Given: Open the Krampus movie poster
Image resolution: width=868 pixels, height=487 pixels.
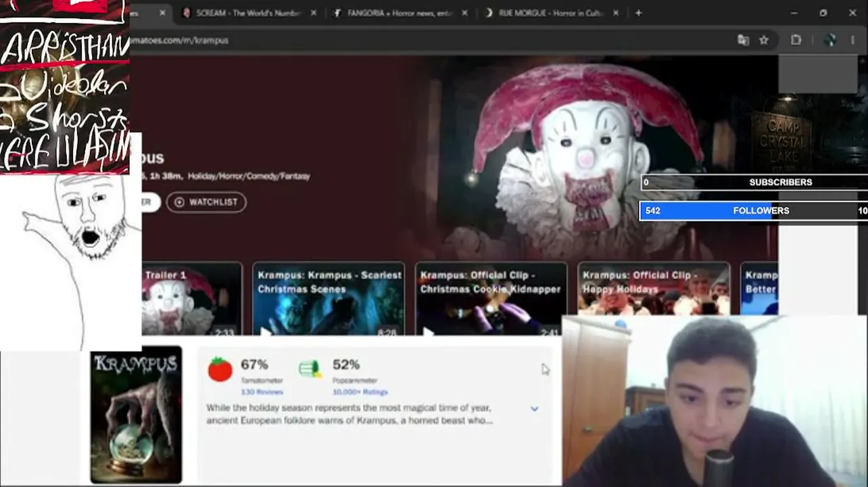Looking at the screenshot, I should click(136, 415).
